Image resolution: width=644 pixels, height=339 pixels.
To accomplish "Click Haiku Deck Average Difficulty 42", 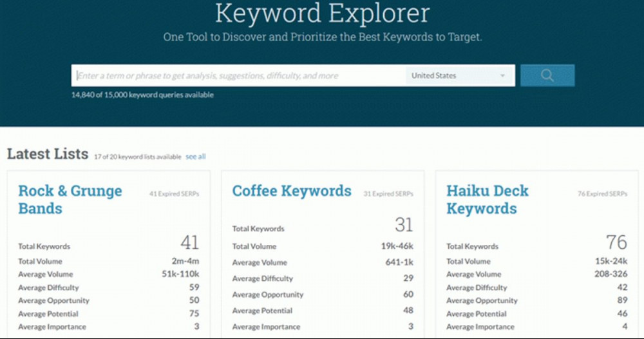I will 622,287.
